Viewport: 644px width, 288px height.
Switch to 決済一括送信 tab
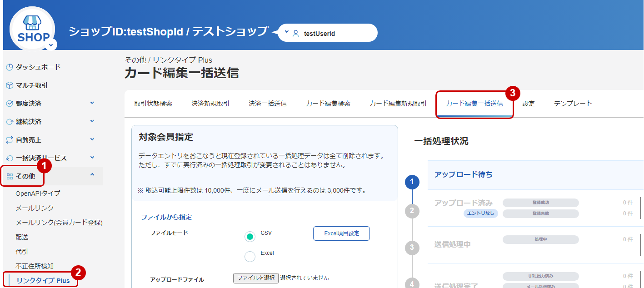pyautogui.click(x=268, y=104)
